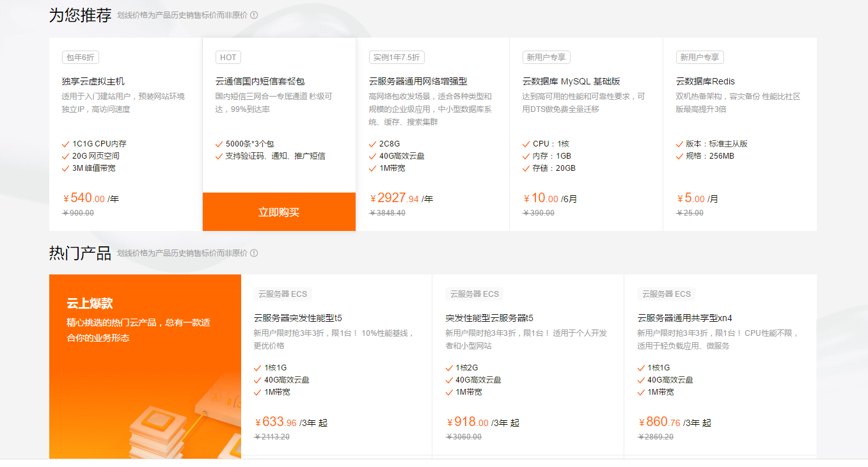This screenshot has width=868, height=467.
Task: Open the 云数据库Redis product title
Action: tap(706, 81)
